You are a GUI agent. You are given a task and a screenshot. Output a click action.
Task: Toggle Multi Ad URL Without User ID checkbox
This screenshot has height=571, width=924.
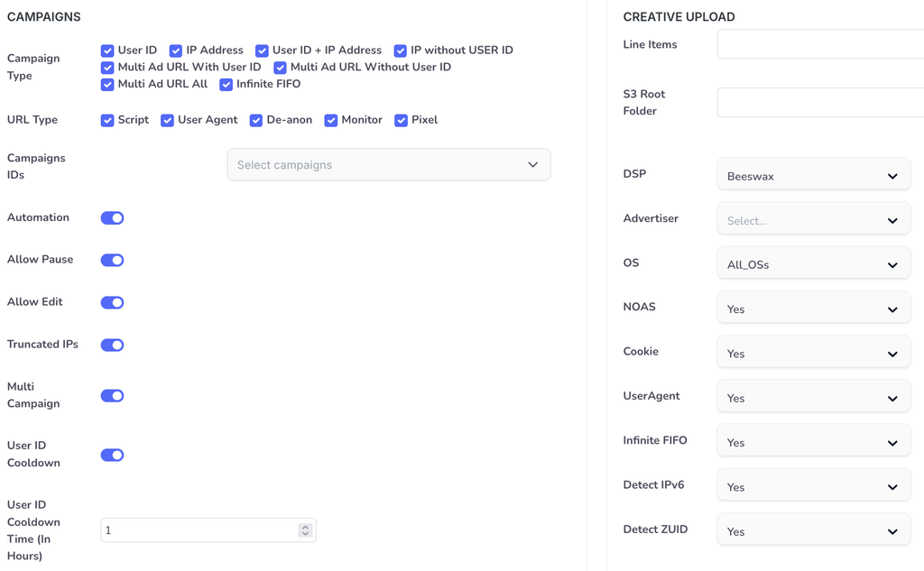pos(280,68)
